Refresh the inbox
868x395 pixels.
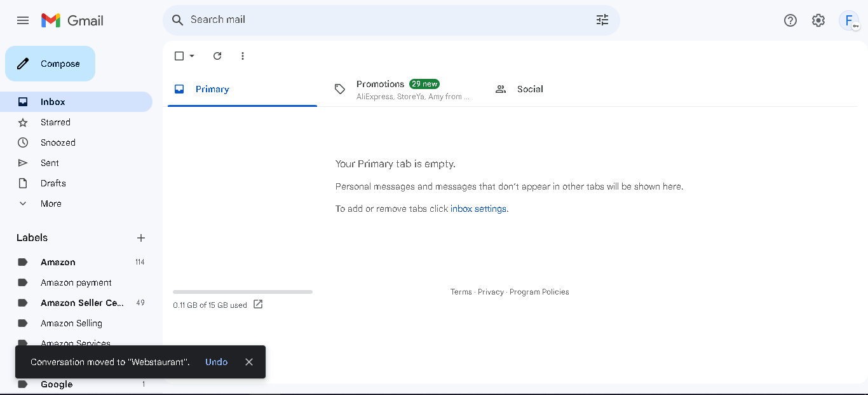point(217,56)
